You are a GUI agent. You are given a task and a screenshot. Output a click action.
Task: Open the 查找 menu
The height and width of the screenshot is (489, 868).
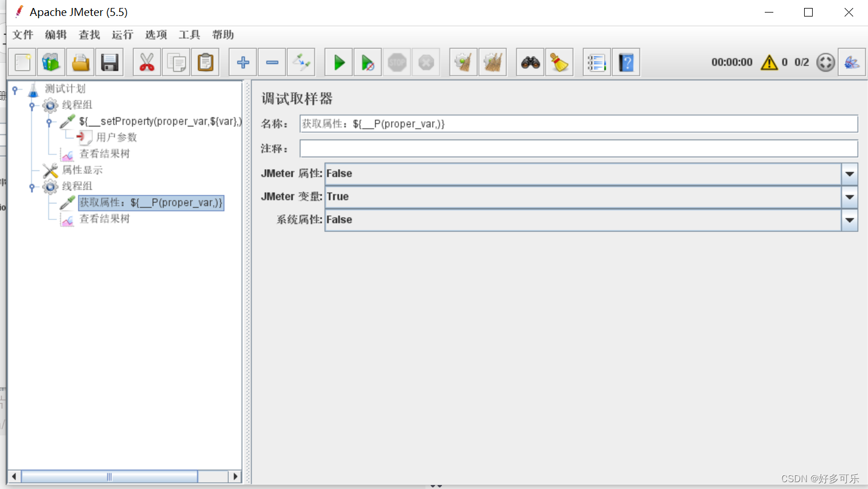pyautogui.click(x=90, y=35)
